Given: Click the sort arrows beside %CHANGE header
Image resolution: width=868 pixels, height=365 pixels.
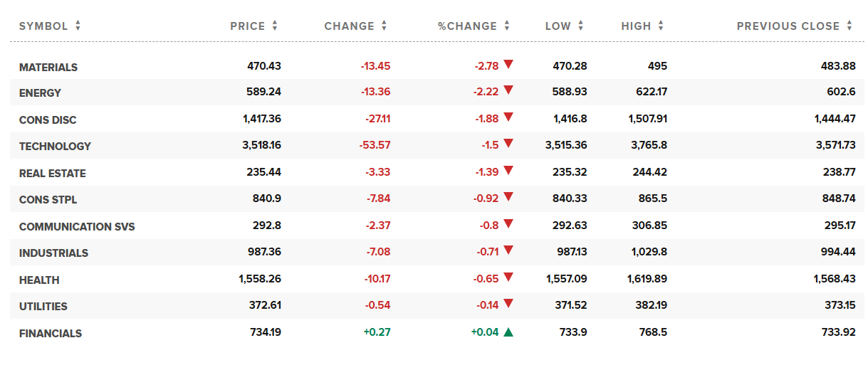Looking at the screenshot, I should [507, 26].
